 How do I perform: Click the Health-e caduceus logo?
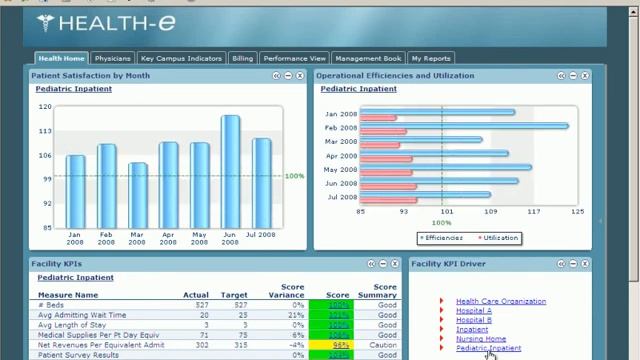tap(45, 23)
